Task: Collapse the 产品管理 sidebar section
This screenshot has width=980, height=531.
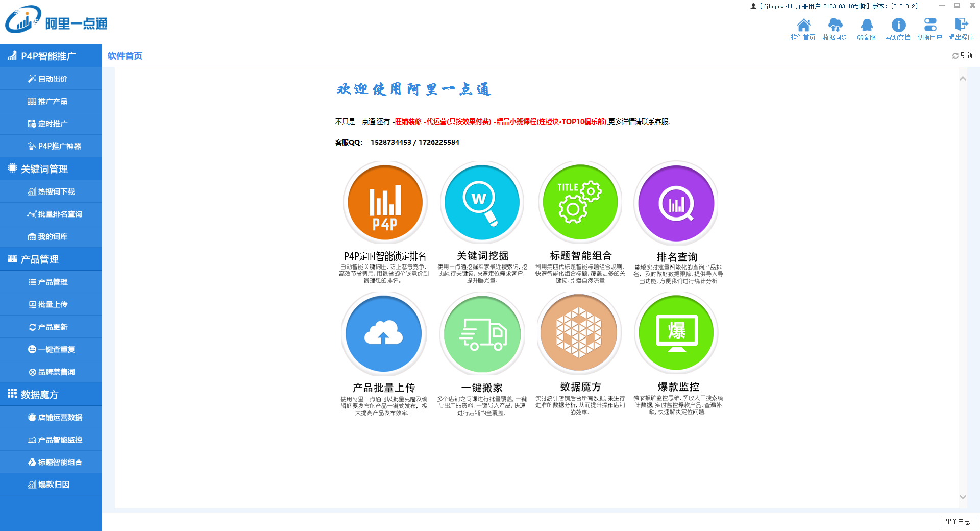Action: pyautogui.click(x=51, y=259)
